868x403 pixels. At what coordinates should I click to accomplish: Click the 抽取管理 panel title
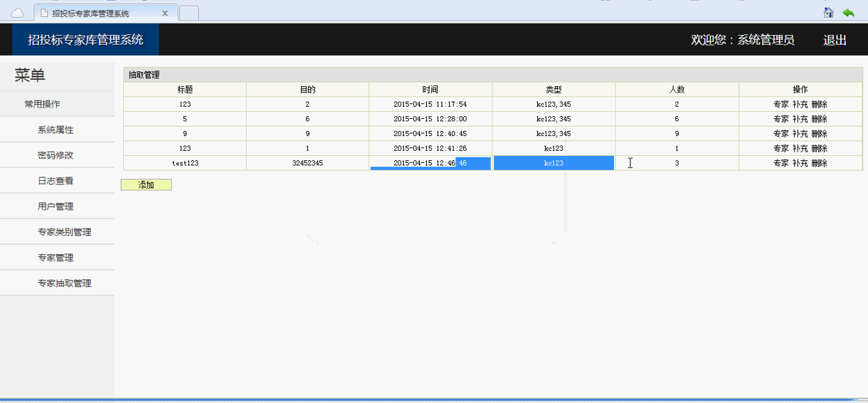pyautogui.click(x=144, y=75)
